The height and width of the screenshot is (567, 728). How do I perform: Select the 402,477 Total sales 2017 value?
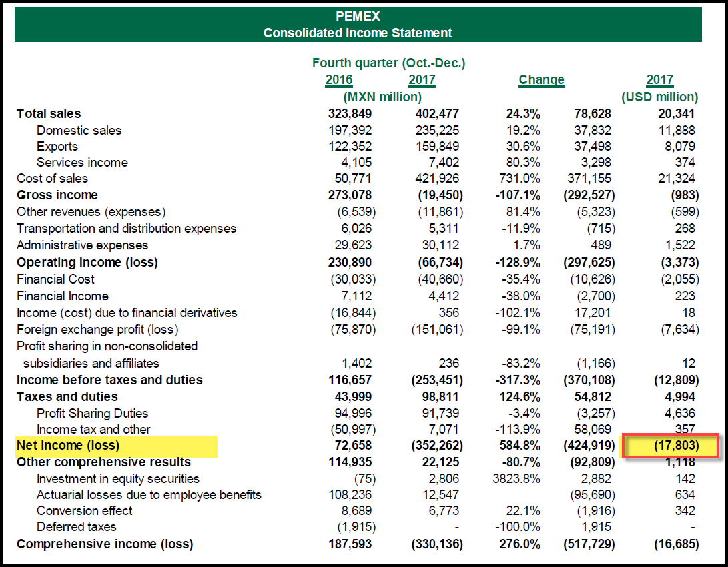(437, 113)
